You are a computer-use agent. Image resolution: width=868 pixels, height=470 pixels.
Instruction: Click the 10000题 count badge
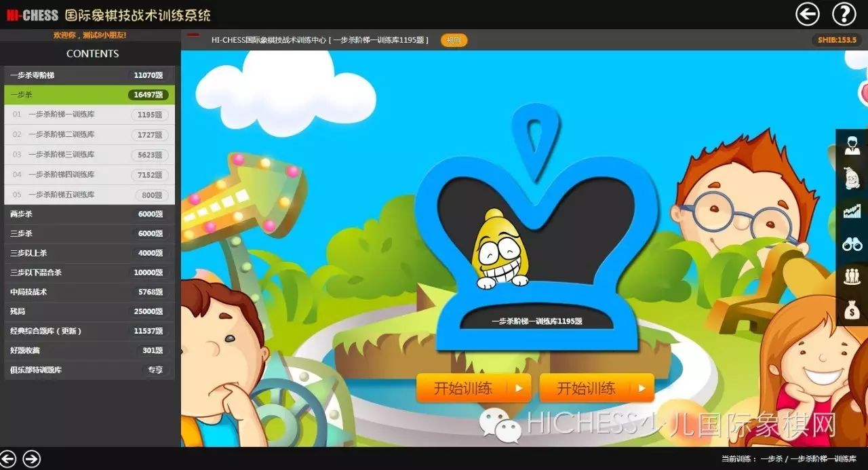point(147,273)
